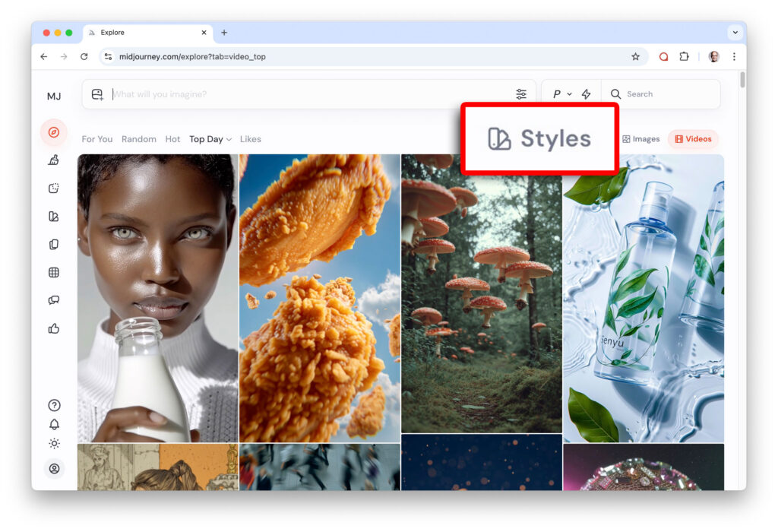Select the Random feed tab
Image resolution: width=778 pixels, height=532 pixels.
coord(138,139)
